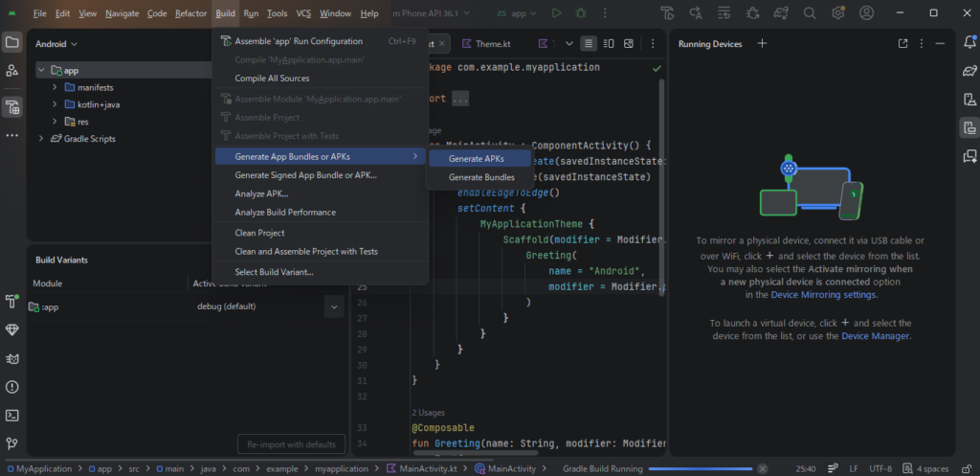Expand the manifests folder in project tree
This screenshot has width=980, height=476.
(56, 87)
